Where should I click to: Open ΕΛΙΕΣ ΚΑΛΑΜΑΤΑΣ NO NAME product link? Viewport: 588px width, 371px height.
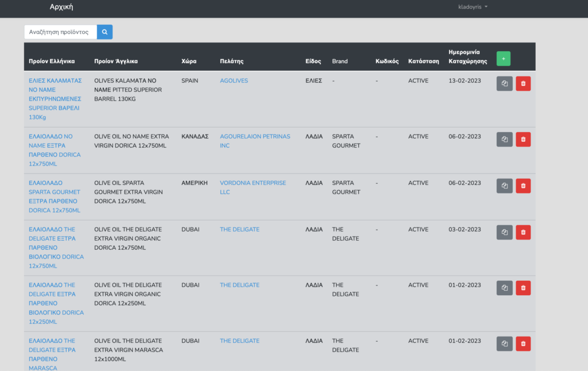(x=55, y=99)
